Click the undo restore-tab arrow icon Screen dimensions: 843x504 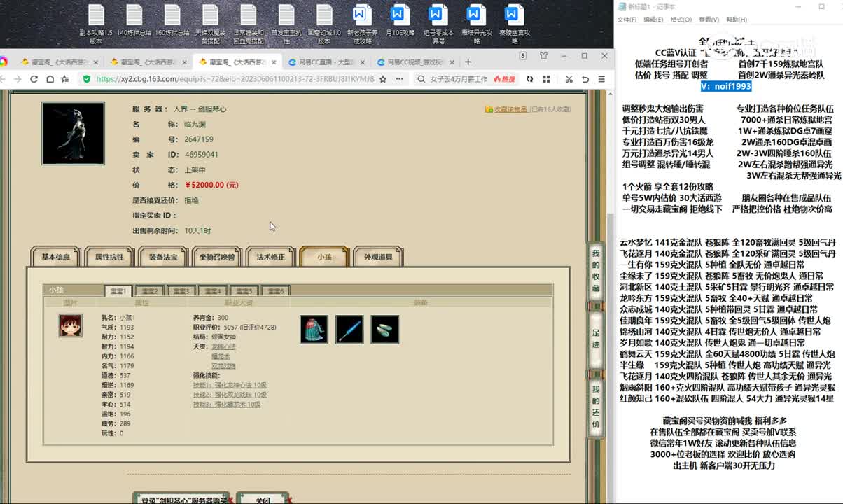(585, 79)
